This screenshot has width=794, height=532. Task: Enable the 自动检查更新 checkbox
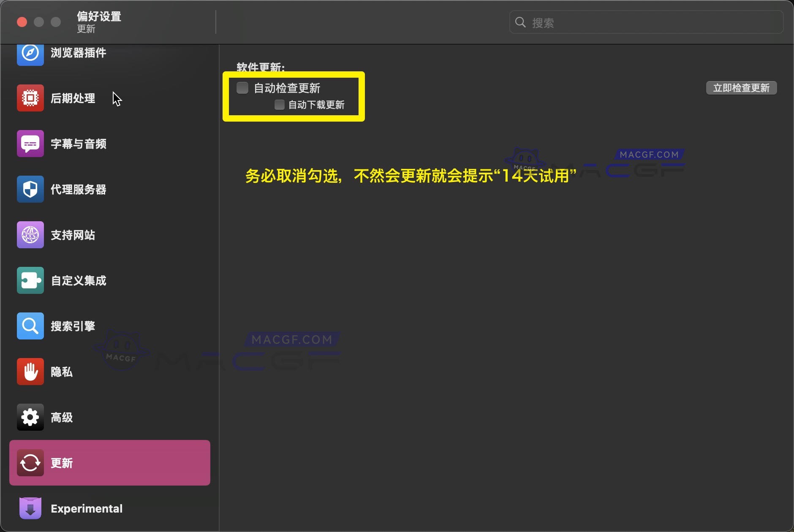242,87
